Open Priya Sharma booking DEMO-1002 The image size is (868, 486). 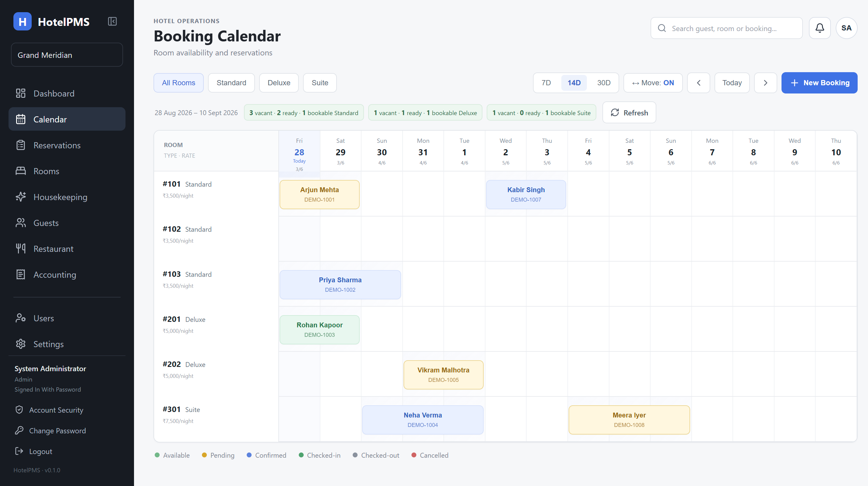340,285
